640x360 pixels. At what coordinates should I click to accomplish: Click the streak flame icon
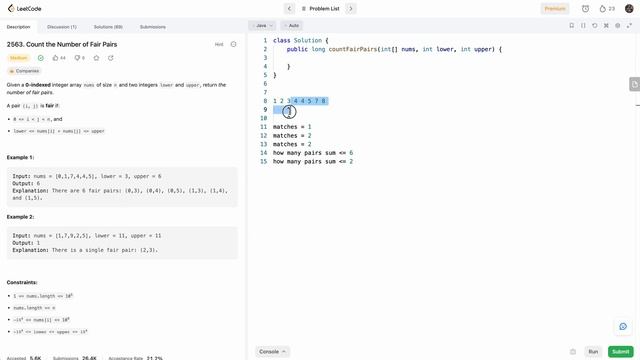[602, 9]
